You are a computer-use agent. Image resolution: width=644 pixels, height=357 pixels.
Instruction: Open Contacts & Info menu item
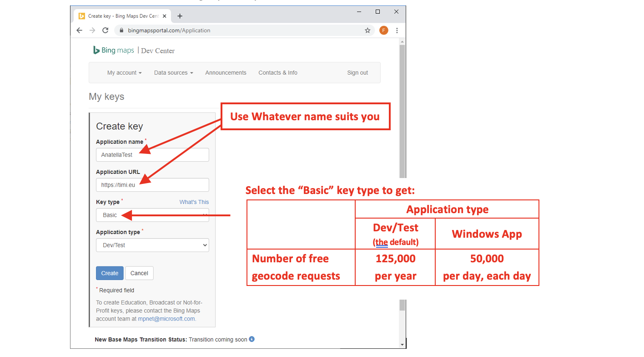pyautogui.click(x=277, y=73)
